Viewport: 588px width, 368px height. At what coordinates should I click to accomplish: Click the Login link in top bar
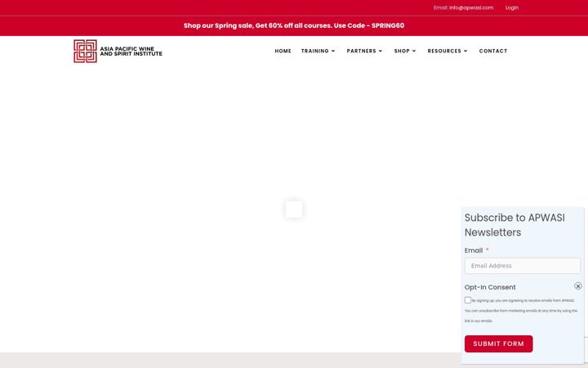tap(512, 8)
